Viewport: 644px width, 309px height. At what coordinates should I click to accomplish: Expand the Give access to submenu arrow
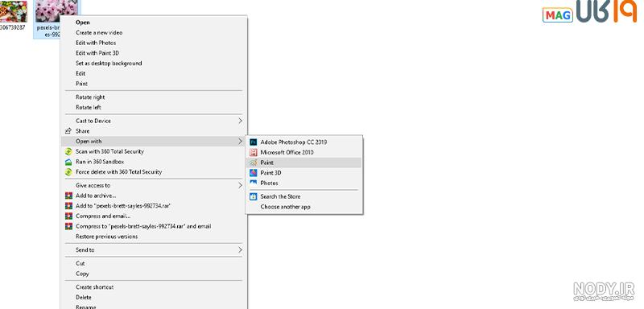coord(240,186)
